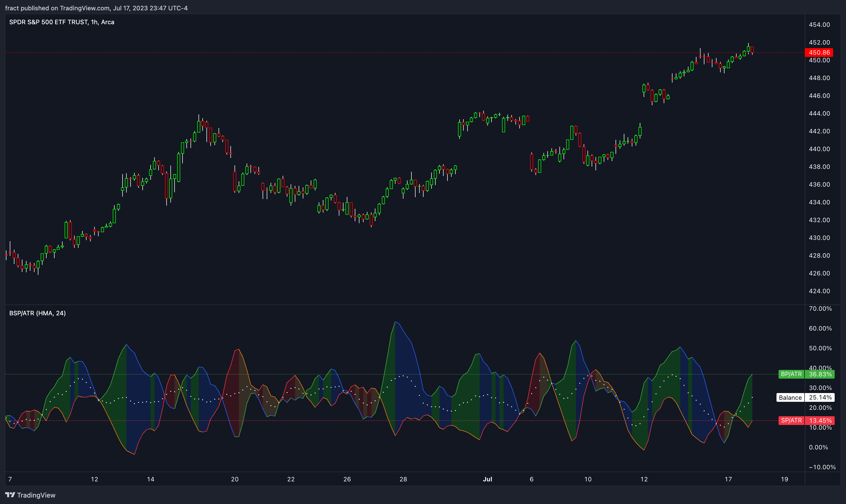Click date 6 on the time axis

(x=531, y=479)
